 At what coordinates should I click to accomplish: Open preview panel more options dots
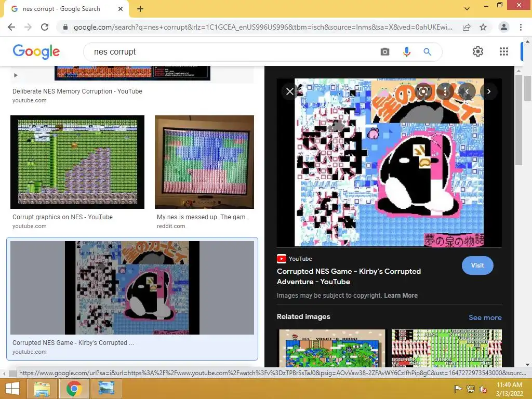[445, 91]
